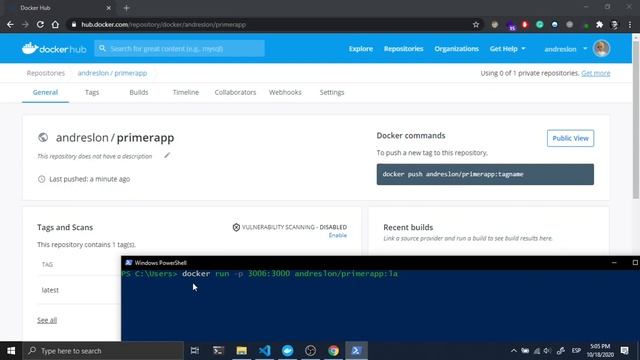The height and width of the screenshot is (360, 640).
Task: Bookmark this page with the star icon
Action: 476,24
